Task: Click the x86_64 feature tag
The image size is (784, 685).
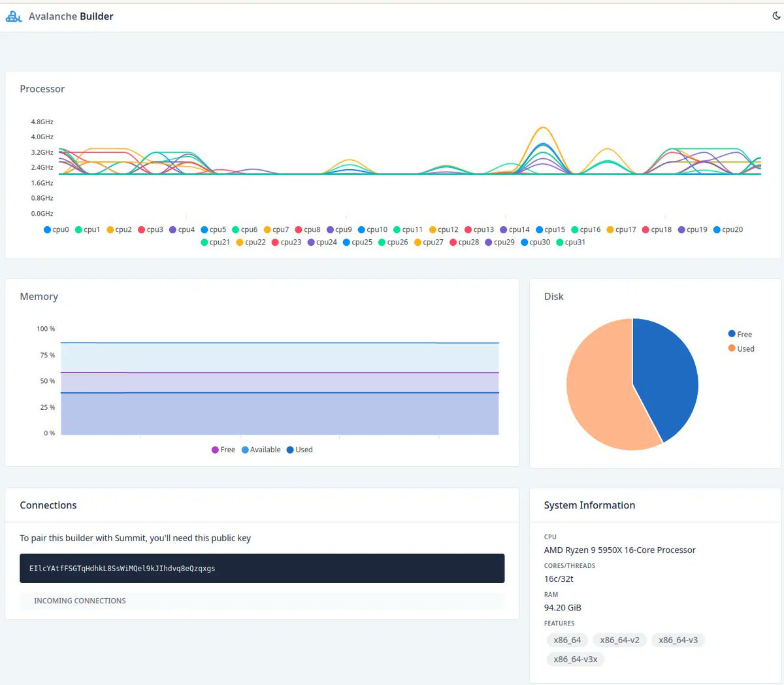Action: coord(567,640)
